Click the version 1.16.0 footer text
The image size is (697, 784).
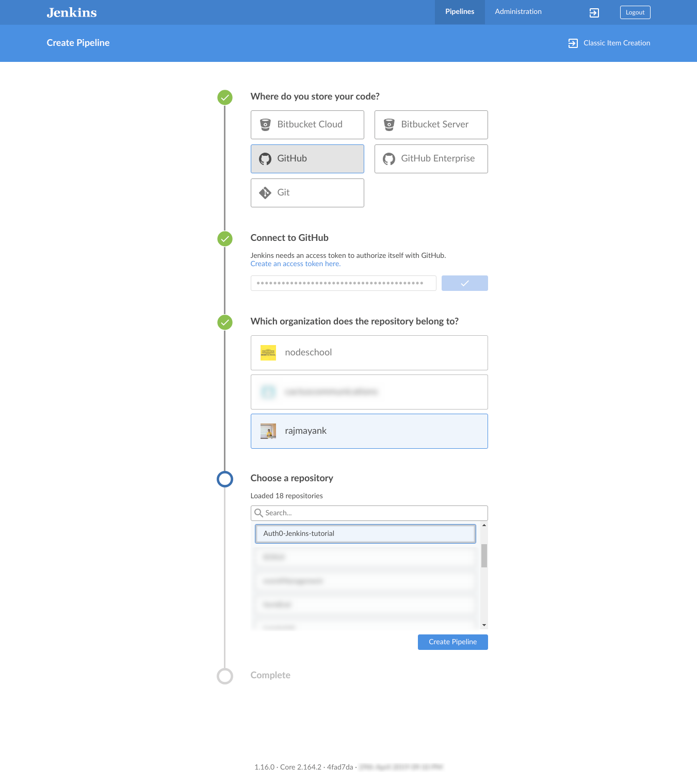265,767
